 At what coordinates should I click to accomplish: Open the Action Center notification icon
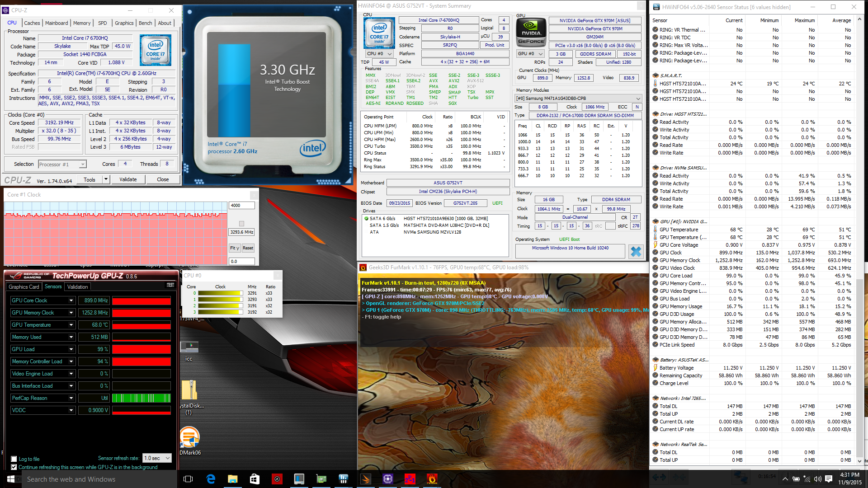(x=829, y=479)
